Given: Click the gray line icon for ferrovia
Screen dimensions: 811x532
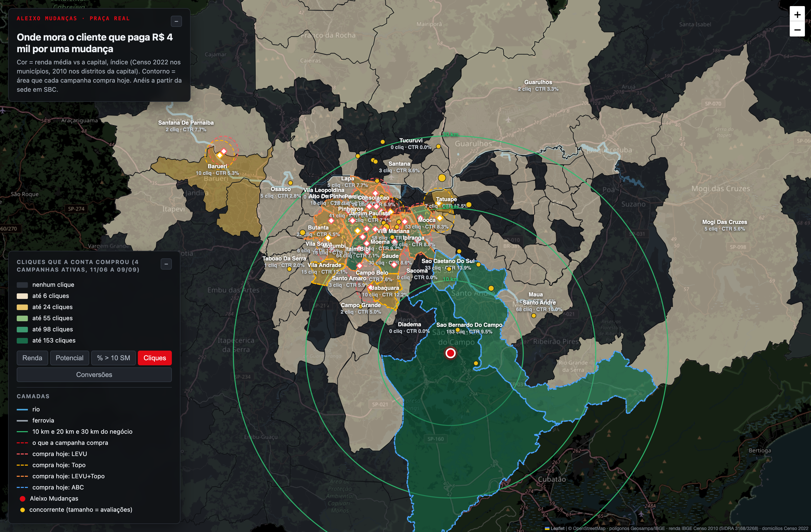Looking at the screenshot, I should pyautogui.click(x=22, y=421).
